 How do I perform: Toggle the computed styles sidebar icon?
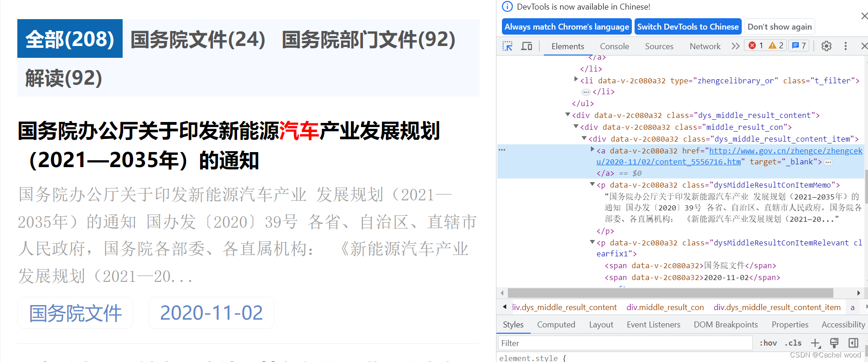pyautogui.click(x=853, y=343)
